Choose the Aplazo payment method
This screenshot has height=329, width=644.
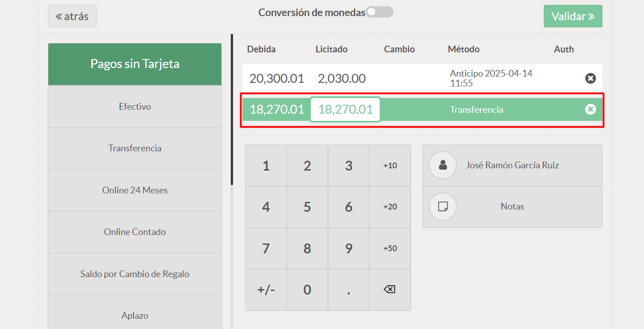(x=135, y=316)
